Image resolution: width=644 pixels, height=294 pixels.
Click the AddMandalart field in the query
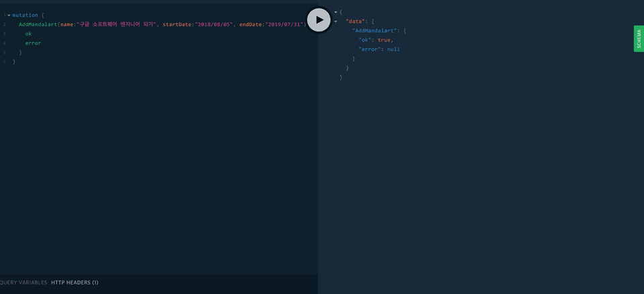(38, 24)
